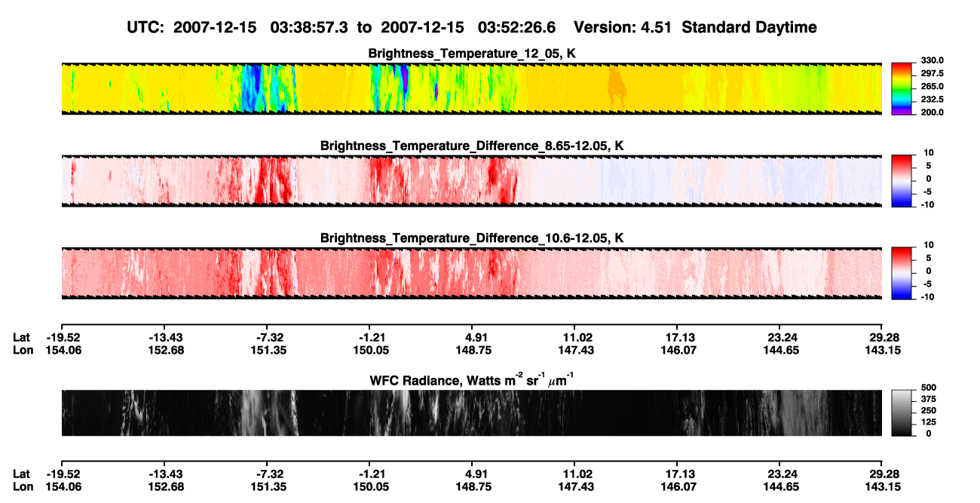
Task: Click the Version 4.51 Standard Daytime label
Action: coord(695,28)
